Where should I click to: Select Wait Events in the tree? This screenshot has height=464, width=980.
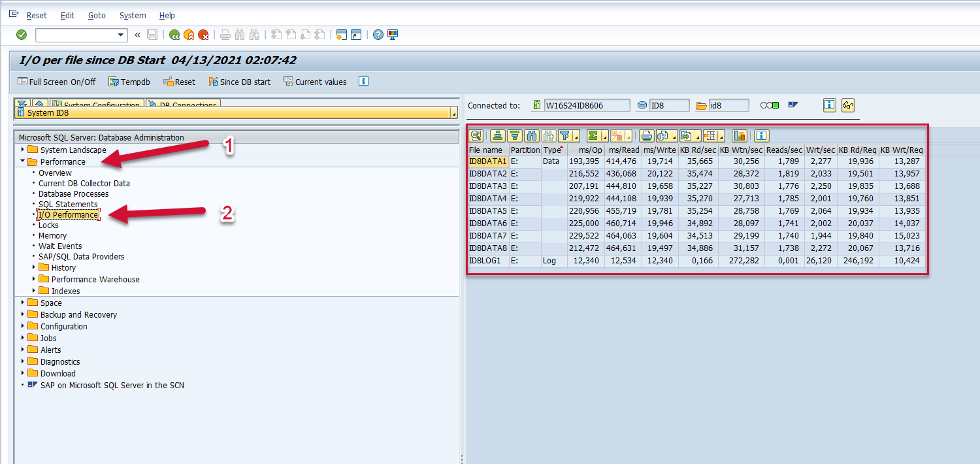click(x=60, y=246)
